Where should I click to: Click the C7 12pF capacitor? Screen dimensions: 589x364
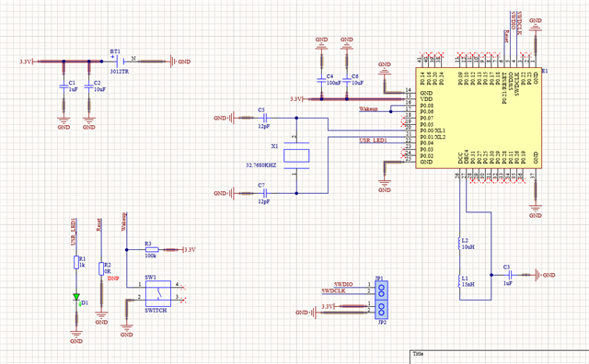[x=265, y=193]
